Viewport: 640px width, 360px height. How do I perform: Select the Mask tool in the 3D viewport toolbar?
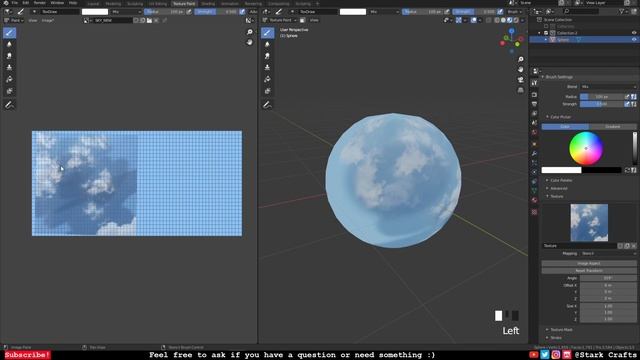pyautogui.click(x=267, y=91)
